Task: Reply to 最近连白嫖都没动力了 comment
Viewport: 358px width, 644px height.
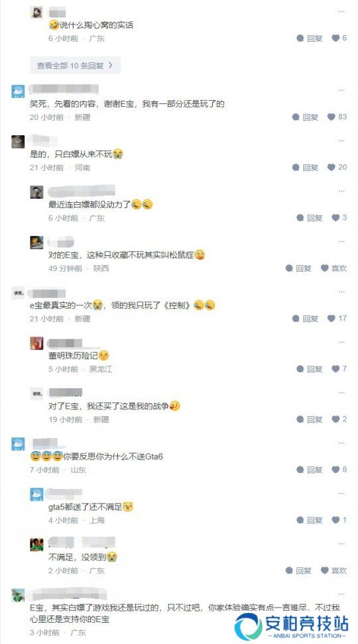Action: click(x=310, y=218)
